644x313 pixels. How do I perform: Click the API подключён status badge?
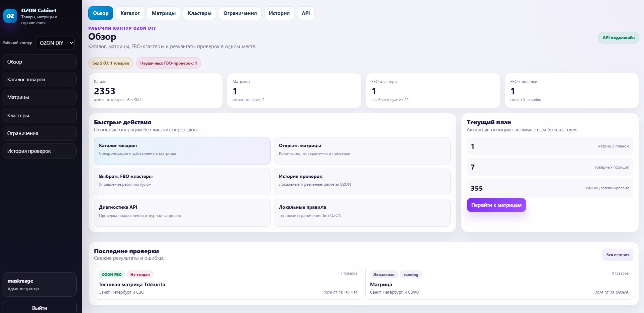pyautogui.click(x=619, y=38)
